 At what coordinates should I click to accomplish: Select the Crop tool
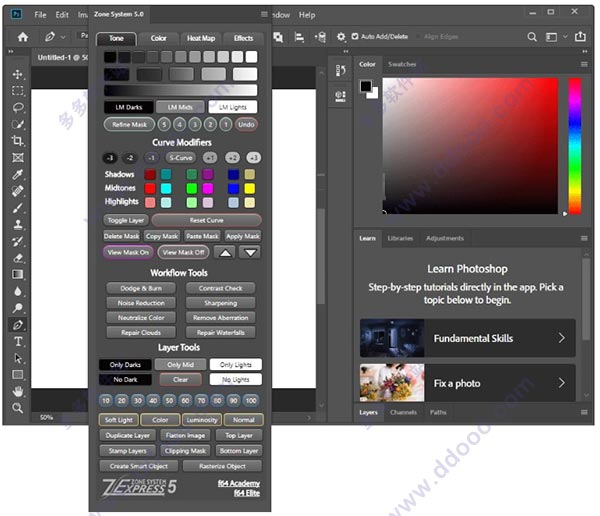[x=18, y=140]
